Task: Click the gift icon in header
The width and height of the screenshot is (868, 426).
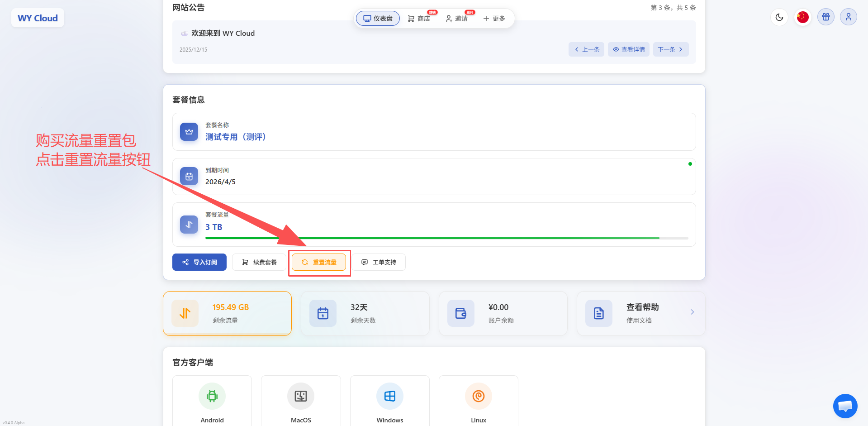Action: (x=825, y=17)
